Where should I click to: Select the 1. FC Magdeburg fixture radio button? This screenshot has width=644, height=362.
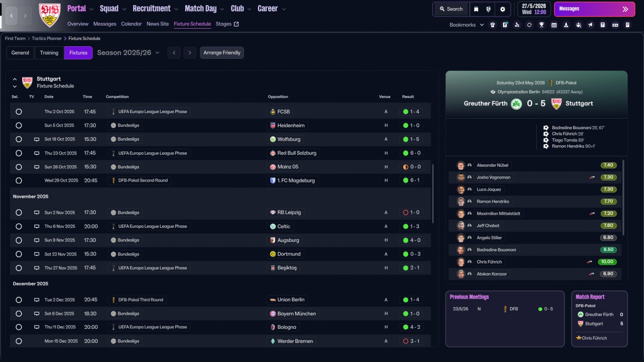[19, 180]
